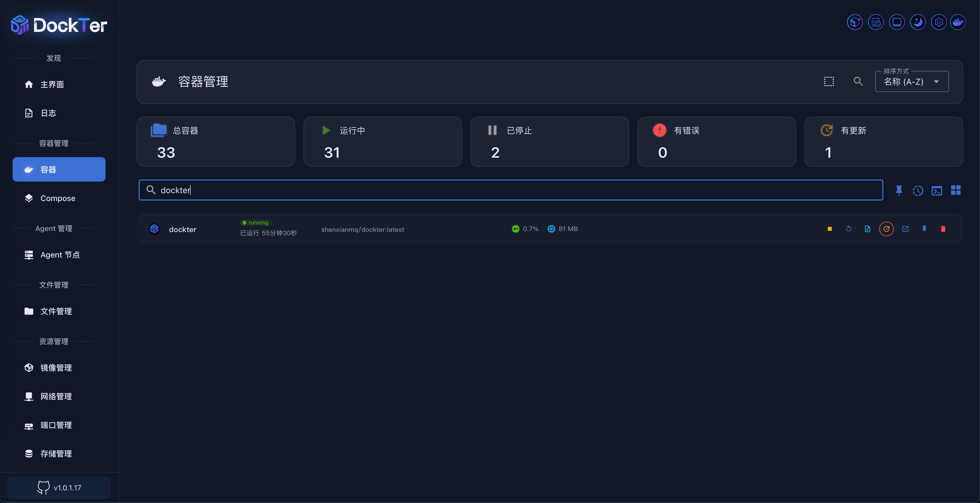
Task: Open dockter in external link icon
Action: (x=905, y=229)
